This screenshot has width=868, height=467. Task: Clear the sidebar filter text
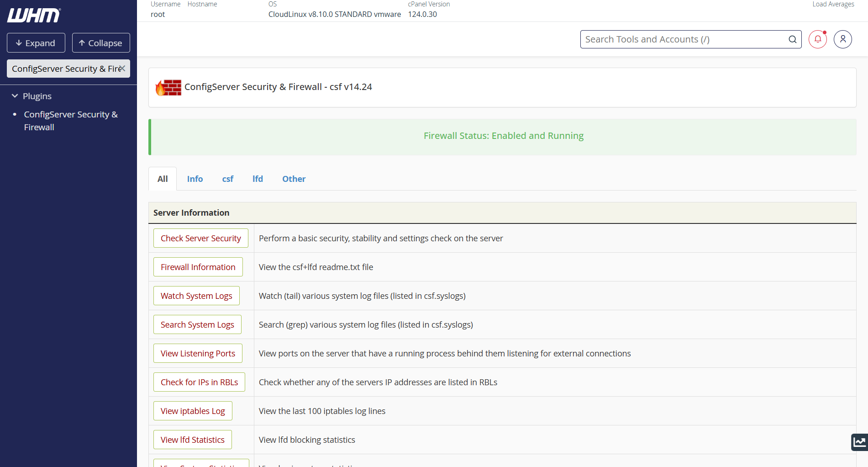[x=122, y=69]
